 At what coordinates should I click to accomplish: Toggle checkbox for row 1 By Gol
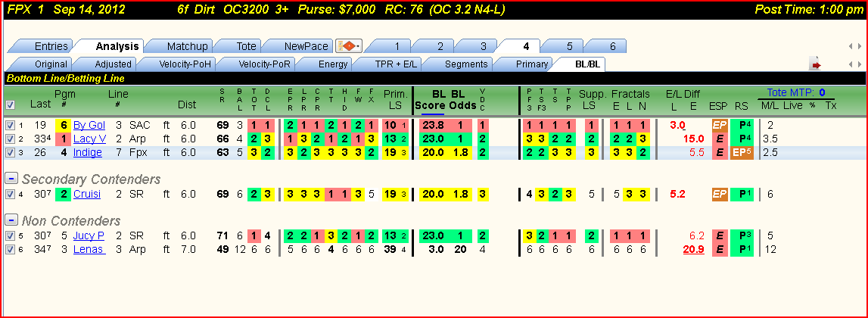(8, 125)
